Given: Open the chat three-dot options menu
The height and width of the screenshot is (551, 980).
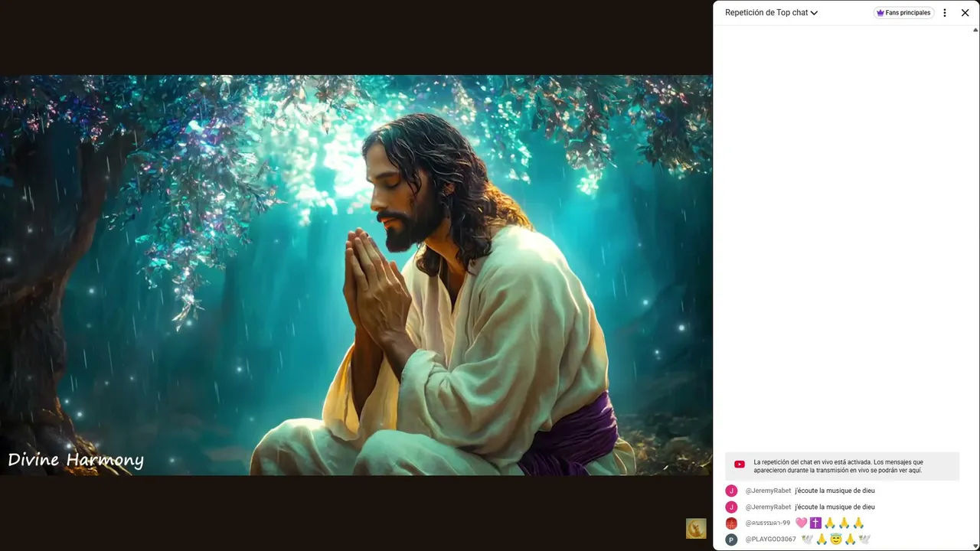Looking at the screenshot, I should click(945, 13).
